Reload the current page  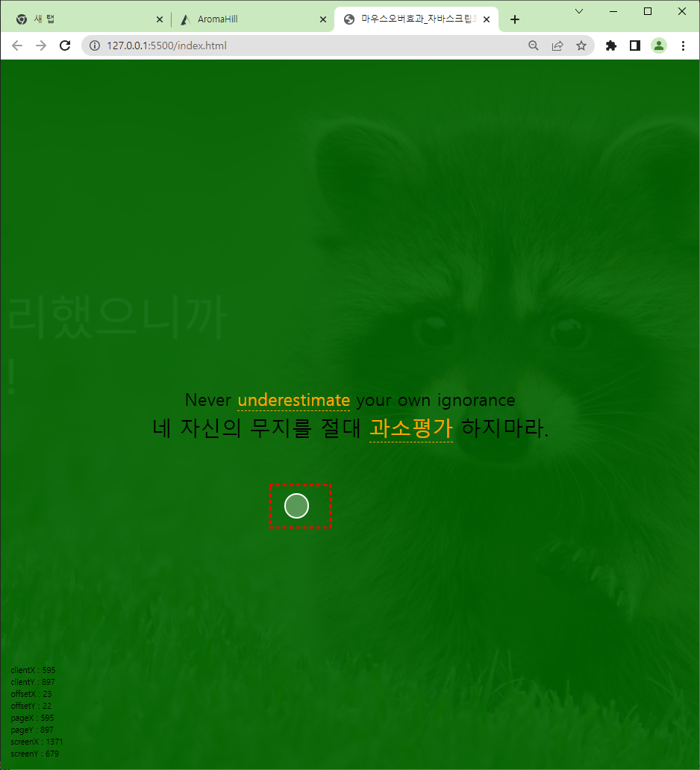65,46
